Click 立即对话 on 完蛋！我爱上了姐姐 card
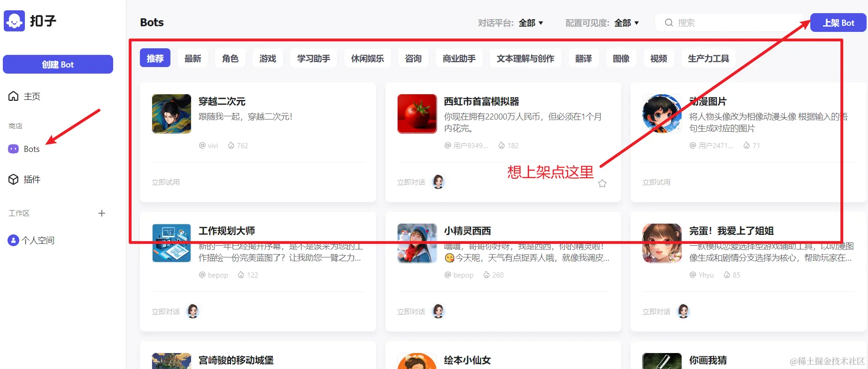The height and width of the screenshot is (369, 868). click(x=656, y=311)
